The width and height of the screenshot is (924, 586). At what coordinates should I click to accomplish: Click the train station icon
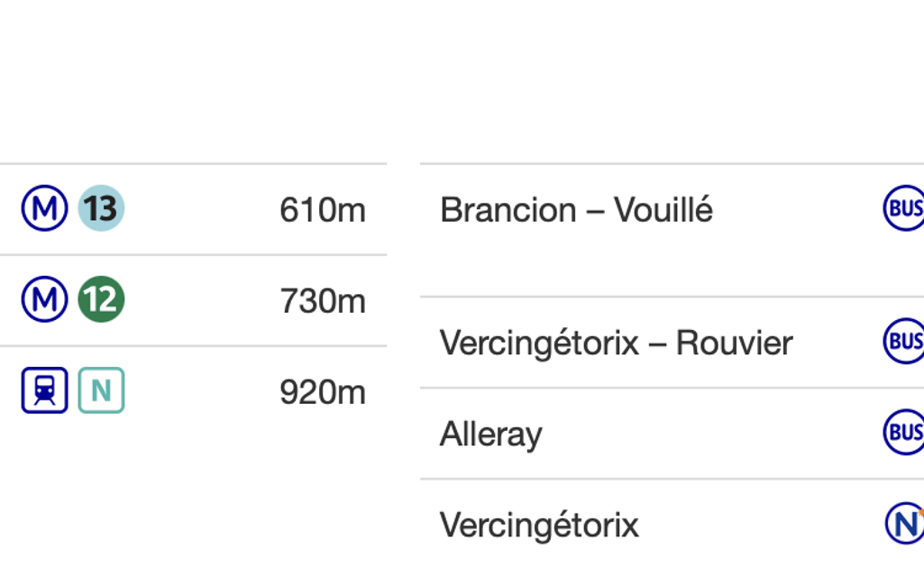pos(44,390)
